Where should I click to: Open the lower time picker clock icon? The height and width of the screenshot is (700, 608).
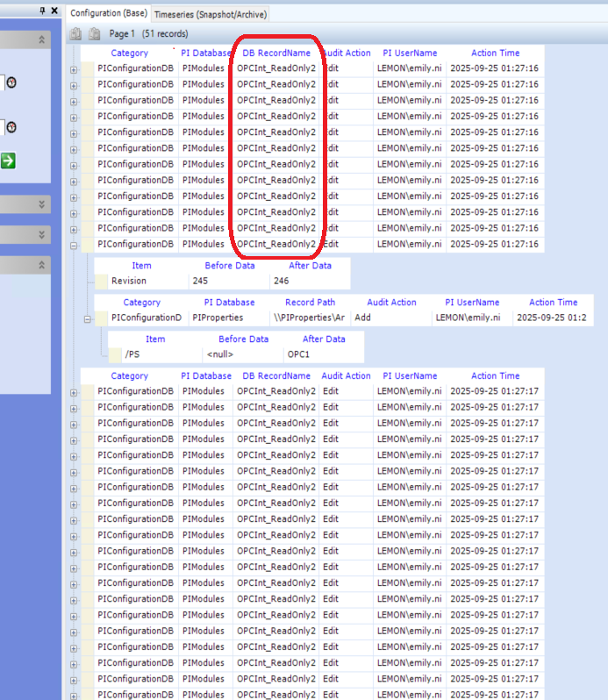pos(11,128)
